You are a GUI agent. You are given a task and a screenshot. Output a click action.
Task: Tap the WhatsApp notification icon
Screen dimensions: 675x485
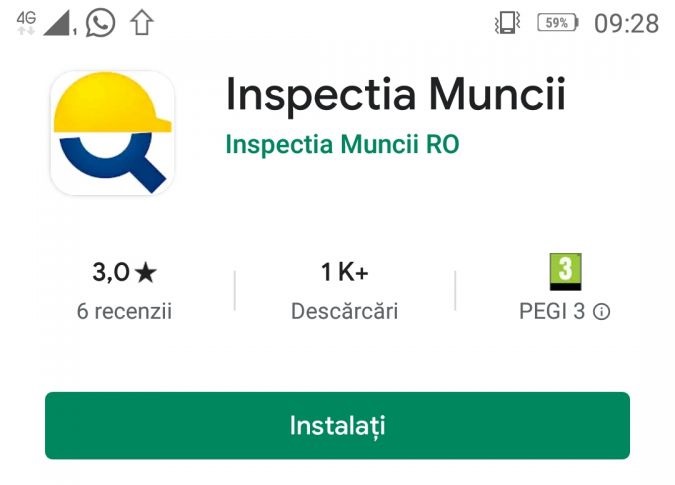[x=100, y=23]
